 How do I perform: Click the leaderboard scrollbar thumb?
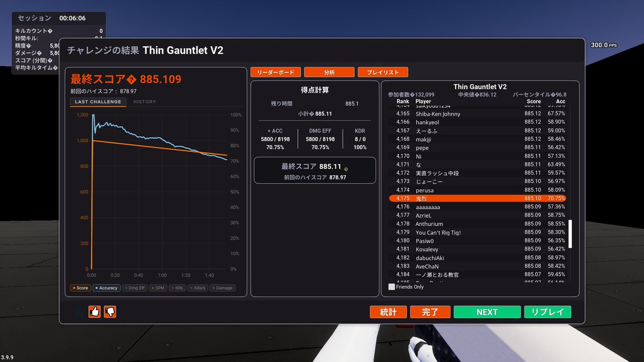570,233
